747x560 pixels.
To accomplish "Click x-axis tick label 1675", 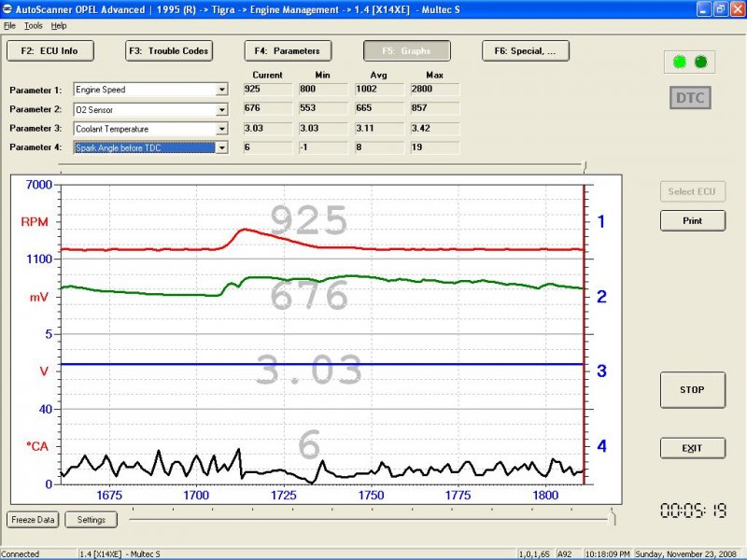I will [109, 496].
